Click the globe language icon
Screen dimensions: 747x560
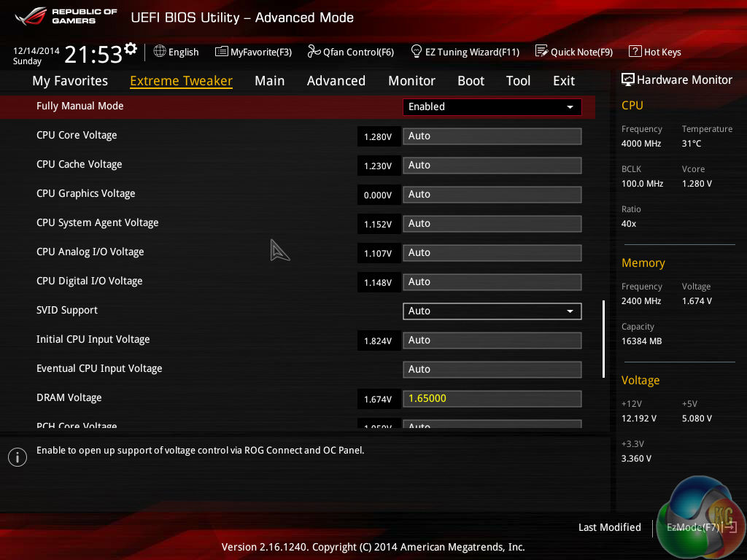160,51
